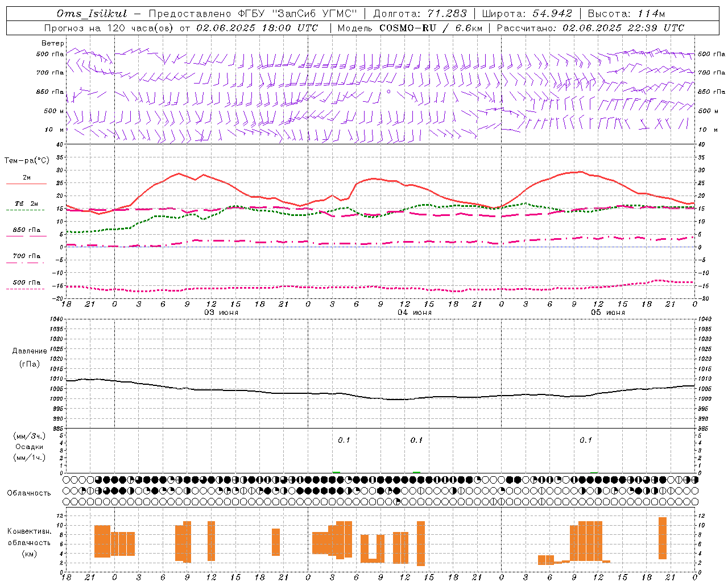The height and width of the screenshot is (582, 728).
Task: Click orange convective bar near 20h on 05 июня
Action: click(x=663, y=538)
